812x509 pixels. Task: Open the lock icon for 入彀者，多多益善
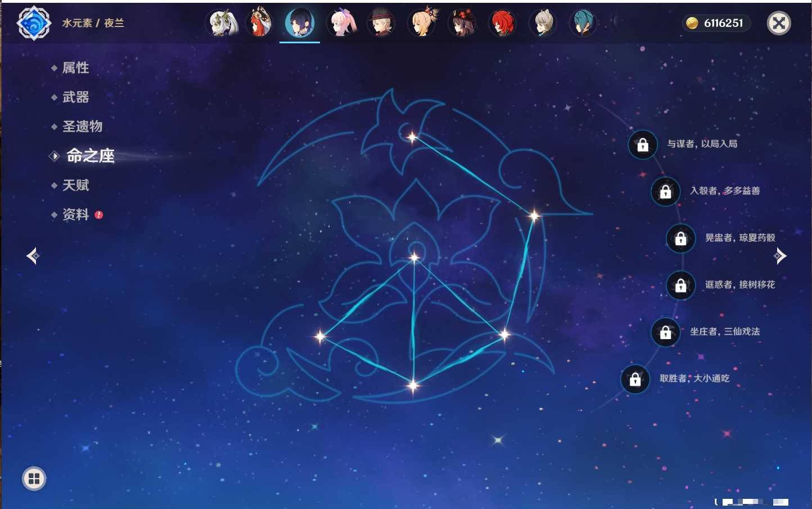click(x=665, y=191)
